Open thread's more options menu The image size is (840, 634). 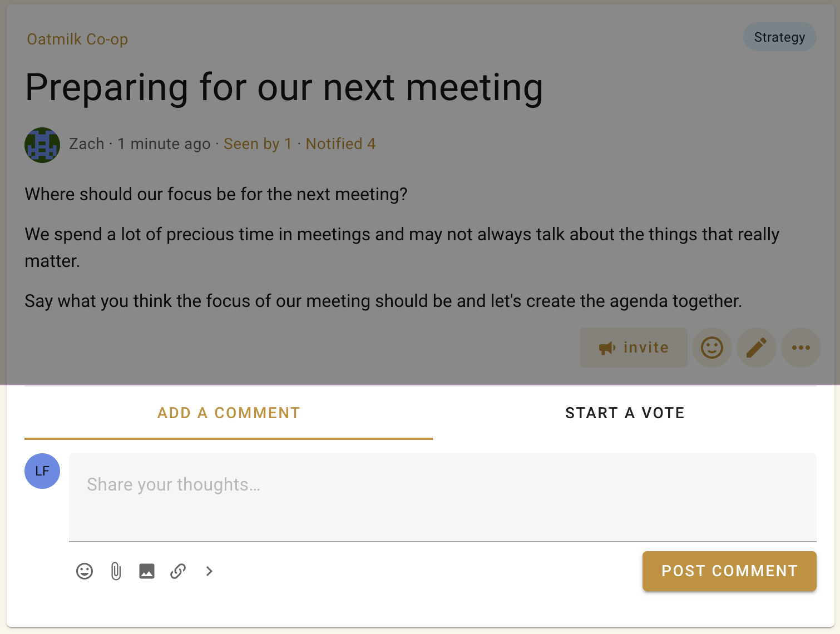[801, 348]
